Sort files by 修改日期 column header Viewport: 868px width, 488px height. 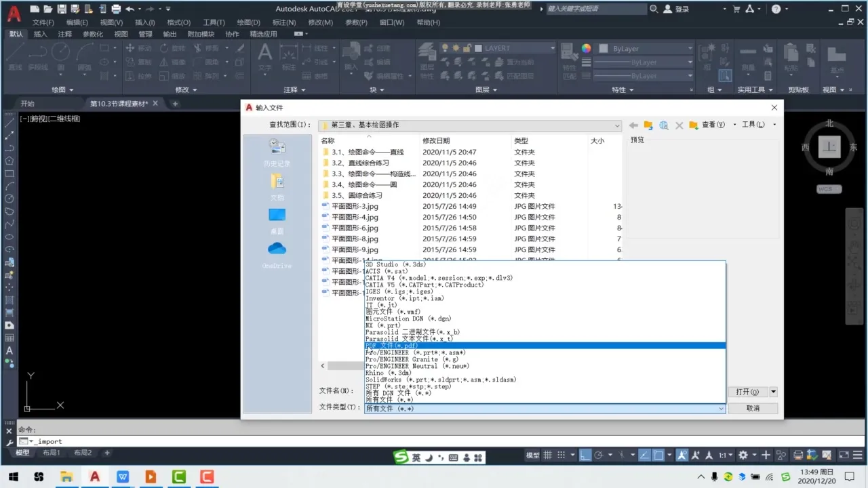coord(436,140)
